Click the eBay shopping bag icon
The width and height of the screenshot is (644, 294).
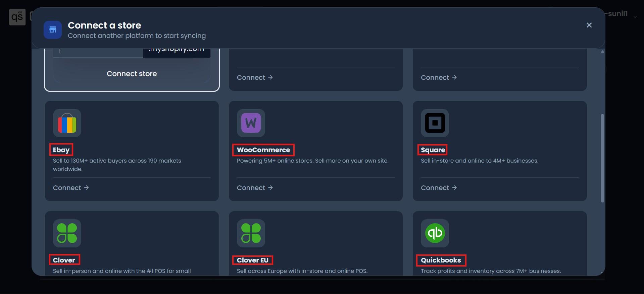pyautogui.click(x=67, y=123)
